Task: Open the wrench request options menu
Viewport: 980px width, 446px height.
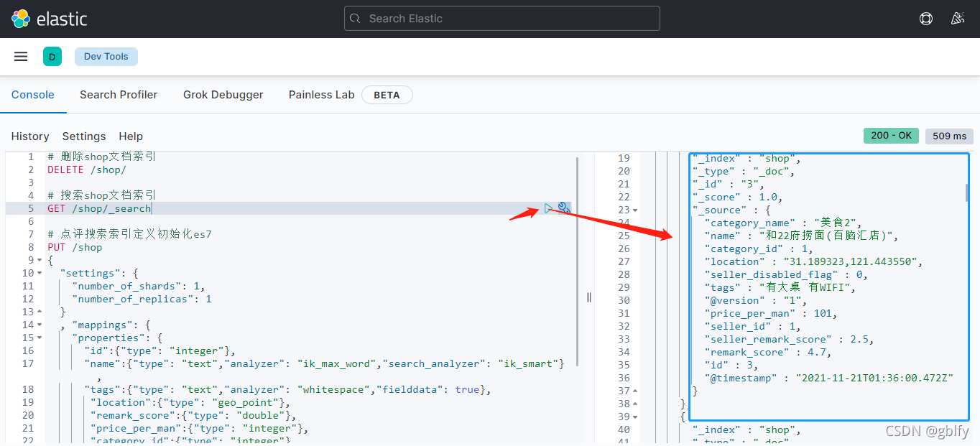Action: (x=564, y=208)
